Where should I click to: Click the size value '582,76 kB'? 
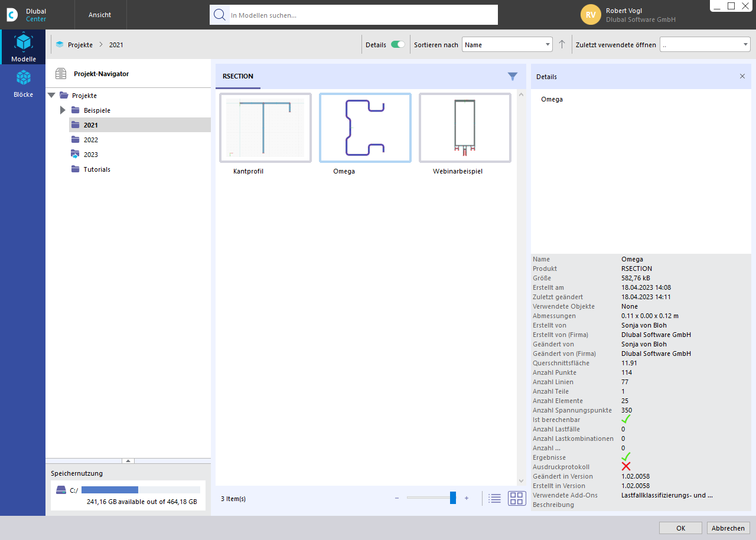tap(636, 278)
